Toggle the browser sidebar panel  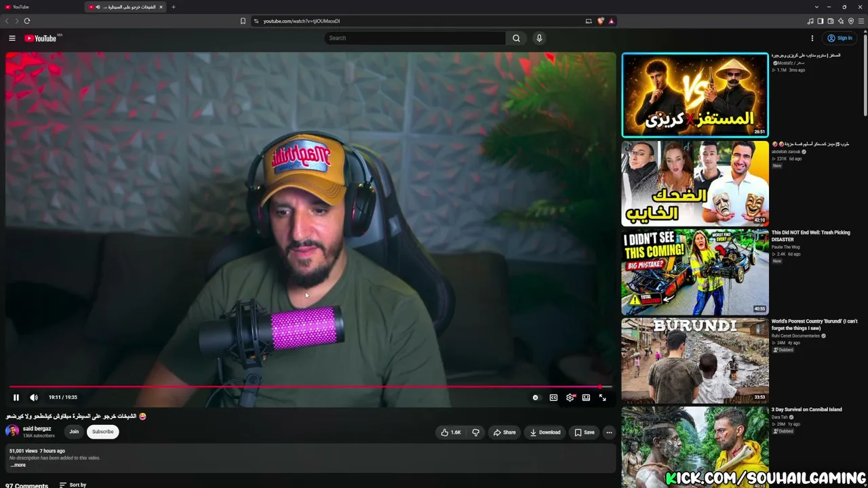click(x=821, y=21)
